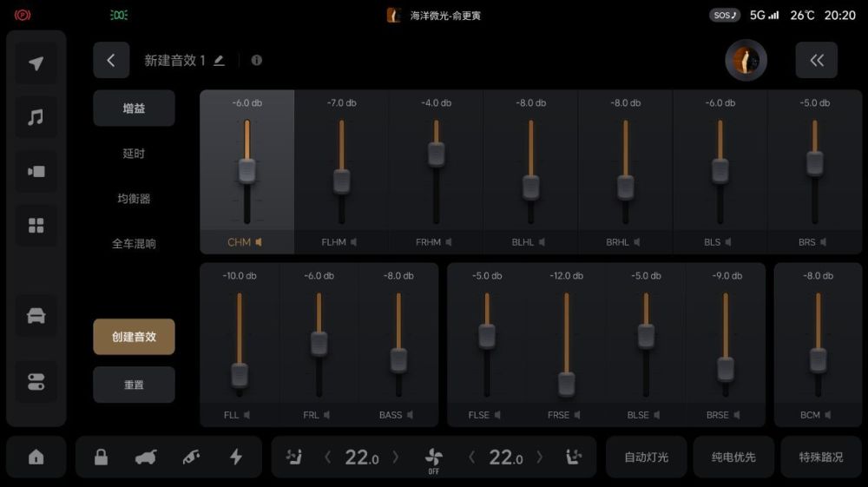Open the info icon beside sound name
The height and width of the screenshot is (487, 868).
pos(256,60)
